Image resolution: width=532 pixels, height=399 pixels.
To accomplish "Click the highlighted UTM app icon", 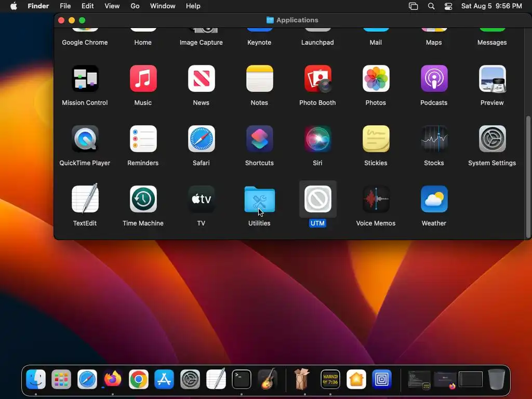I will click(317, 199).
